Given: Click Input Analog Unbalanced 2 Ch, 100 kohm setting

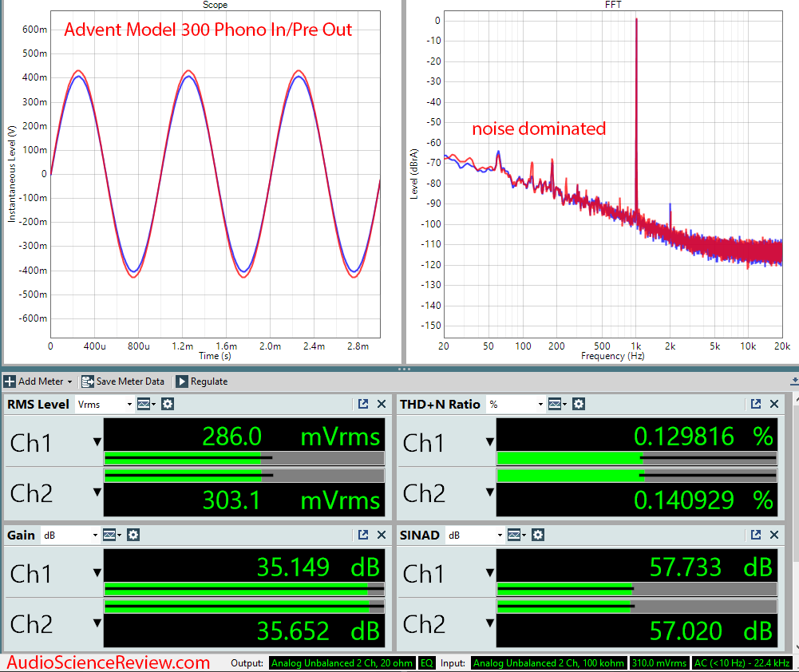Looking at the screenshot, I should [x=549, y=663].
